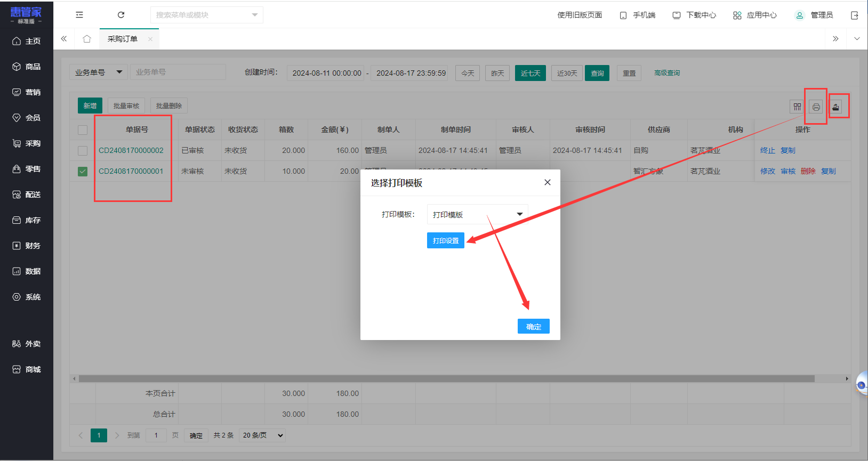This screenshot has width=868, height=461.
Task: Open order link CD2408170000001
Action: 131,171
